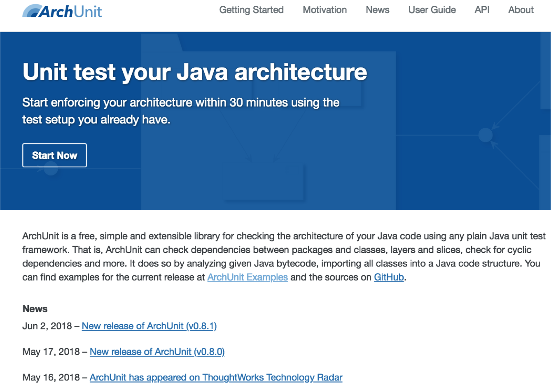This screenshot has width=551, height=392.
Task: Click the 'Start enforcing your architecture' tagline
Action: (x=181, y=111)
